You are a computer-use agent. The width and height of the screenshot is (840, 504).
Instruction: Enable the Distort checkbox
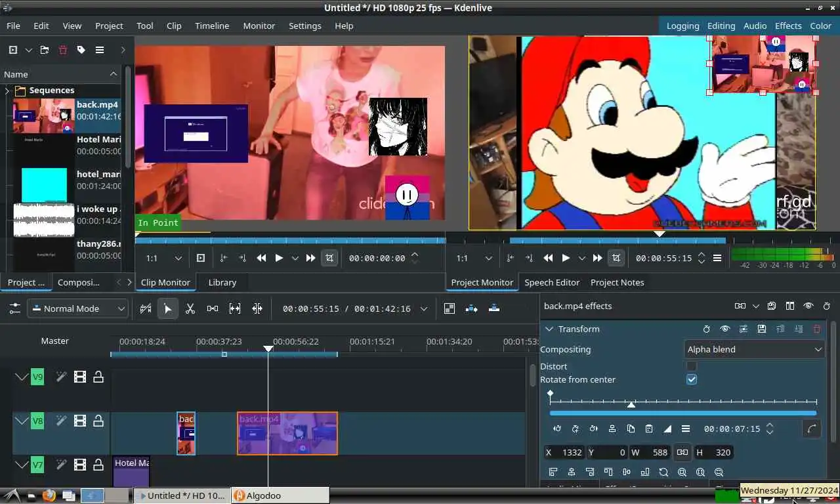point(691,366)
